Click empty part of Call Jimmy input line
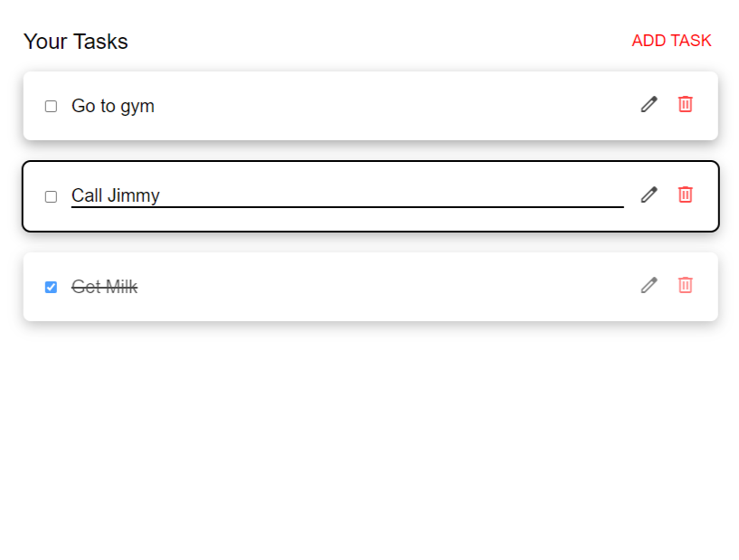Viewport: 739px width, 560px height. 391,195
